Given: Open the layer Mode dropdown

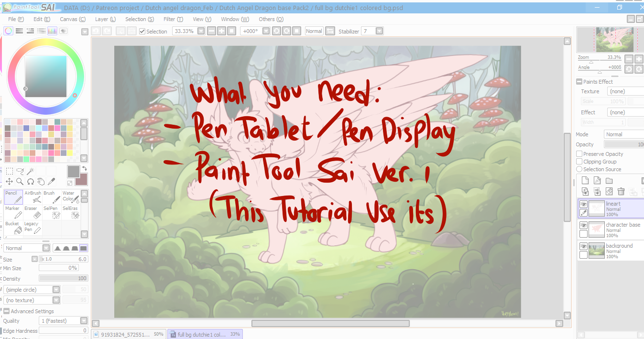Looking at the screenshot, I should (624, 134).
